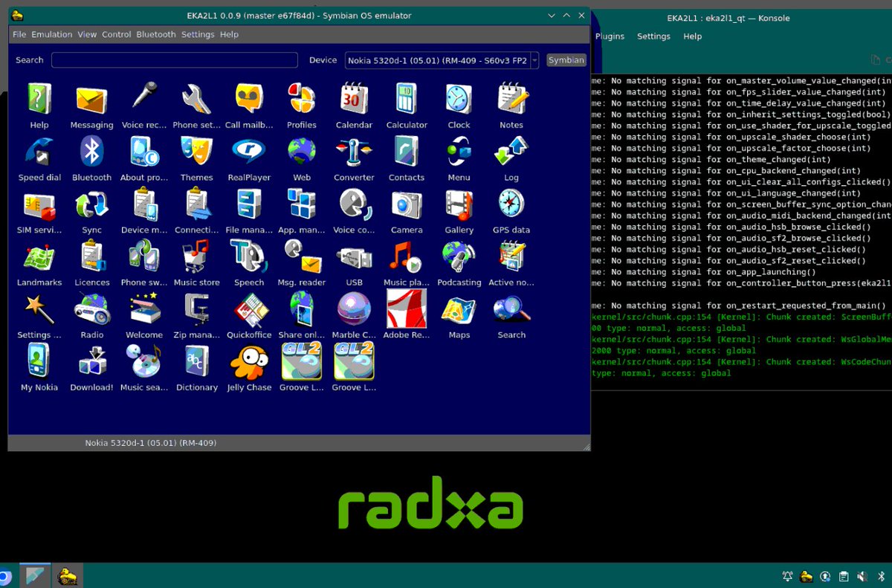892x588 pixels.
Task: Open the clipboard tray icon
Action: click(844, 576)
